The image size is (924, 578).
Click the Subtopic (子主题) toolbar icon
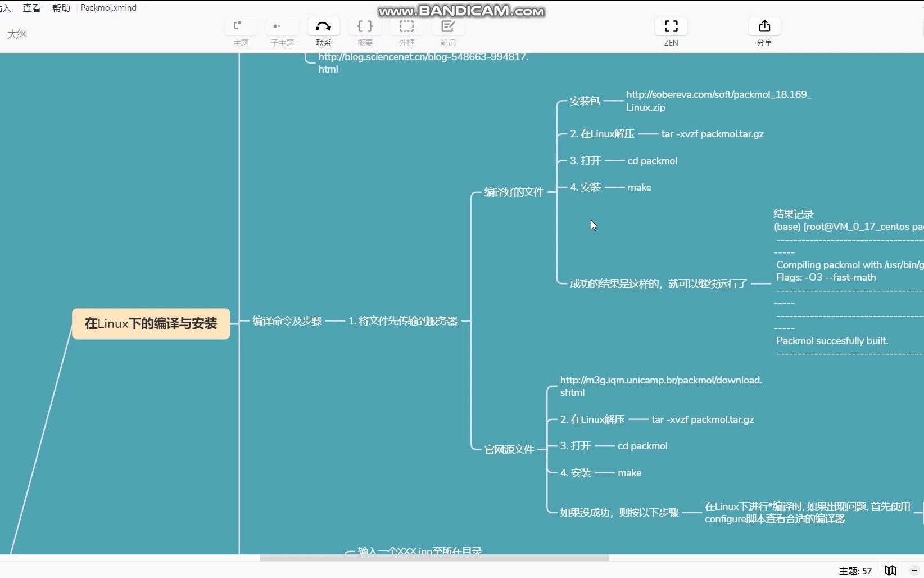click(282, 26)
